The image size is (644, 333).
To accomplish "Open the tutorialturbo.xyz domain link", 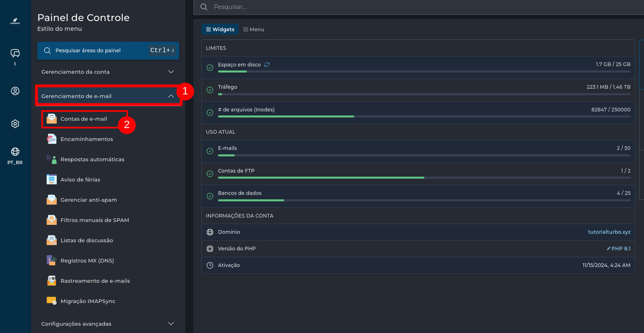I will 609,232.
